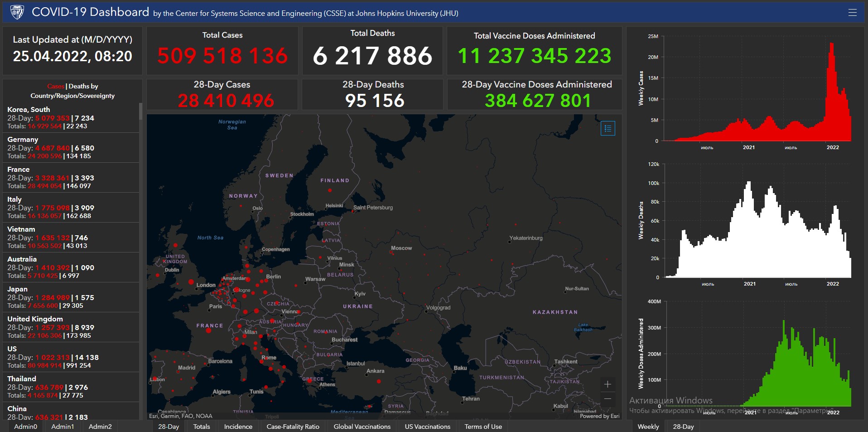
Task: Click the red case dot over Moscow
Action: pyautogui.click(x=391, y=252)
